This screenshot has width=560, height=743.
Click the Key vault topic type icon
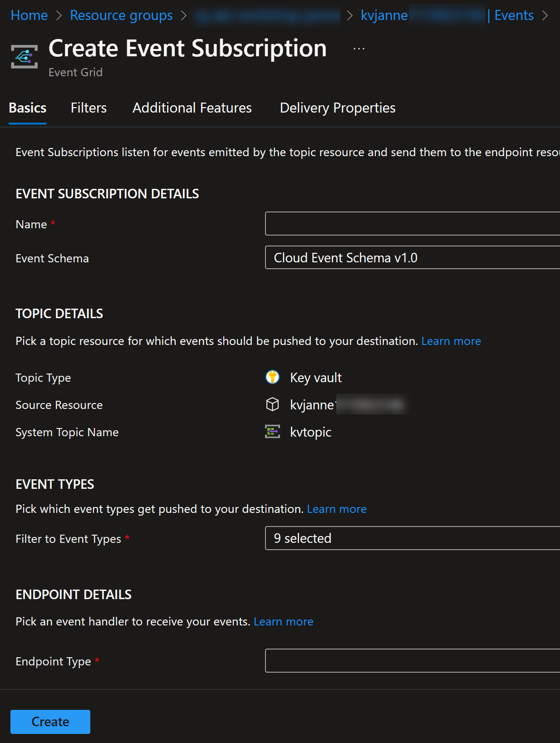coord(272,377)
